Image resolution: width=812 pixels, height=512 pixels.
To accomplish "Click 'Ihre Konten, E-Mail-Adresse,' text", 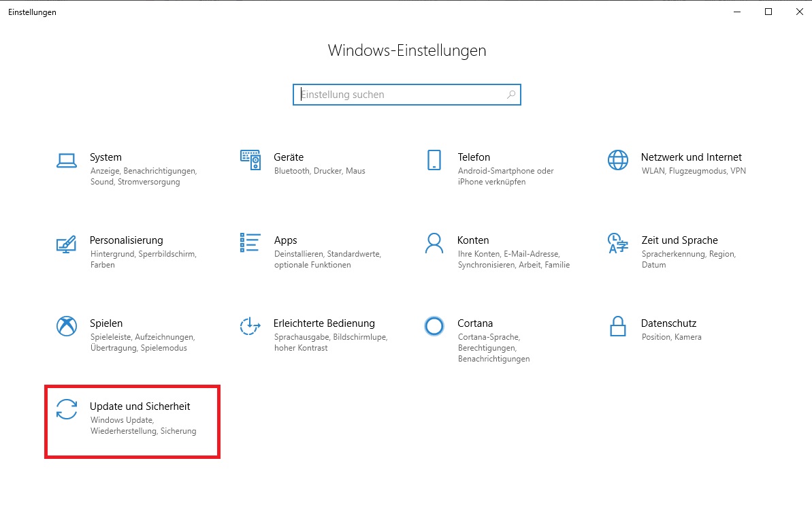I will coord(509,254).
